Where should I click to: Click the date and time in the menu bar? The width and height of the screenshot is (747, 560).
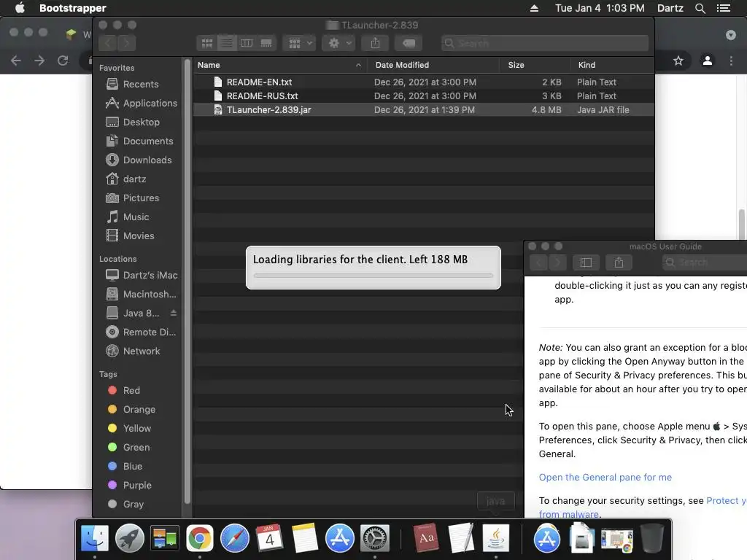pyautogui.click(x=600, y=8)
